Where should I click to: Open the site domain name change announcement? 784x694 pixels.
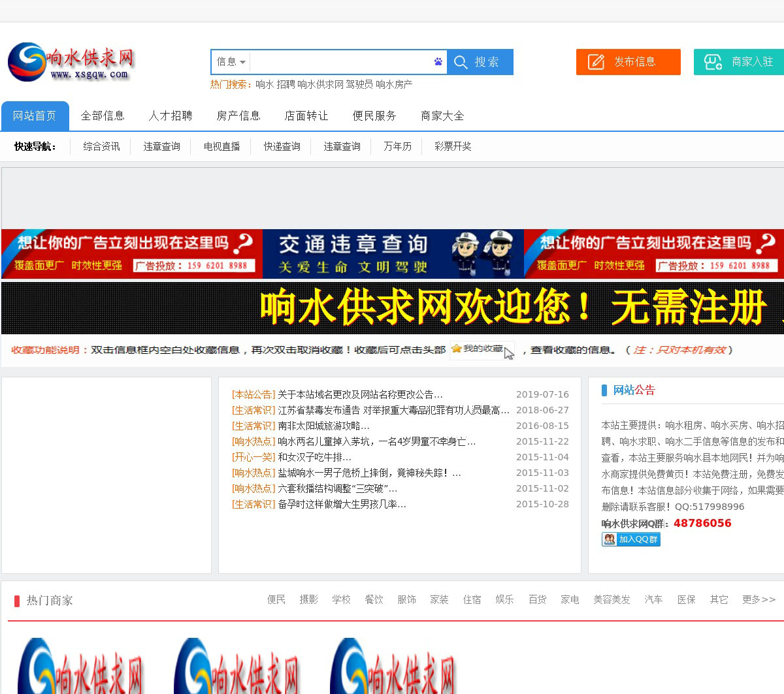click(x=360, y=394)
